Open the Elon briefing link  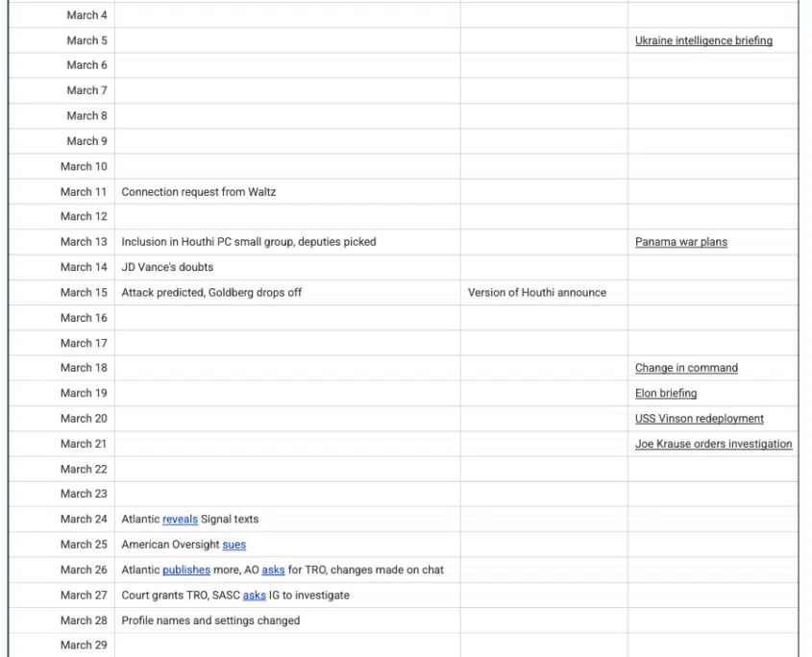pyautogui.click(x=666, y=393)
